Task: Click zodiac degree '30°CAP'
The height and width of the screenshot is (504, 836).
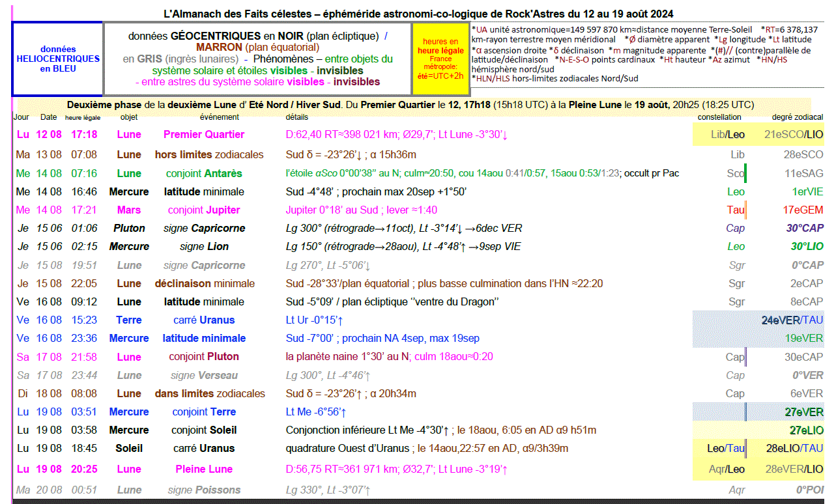Action: pos(805,228)
